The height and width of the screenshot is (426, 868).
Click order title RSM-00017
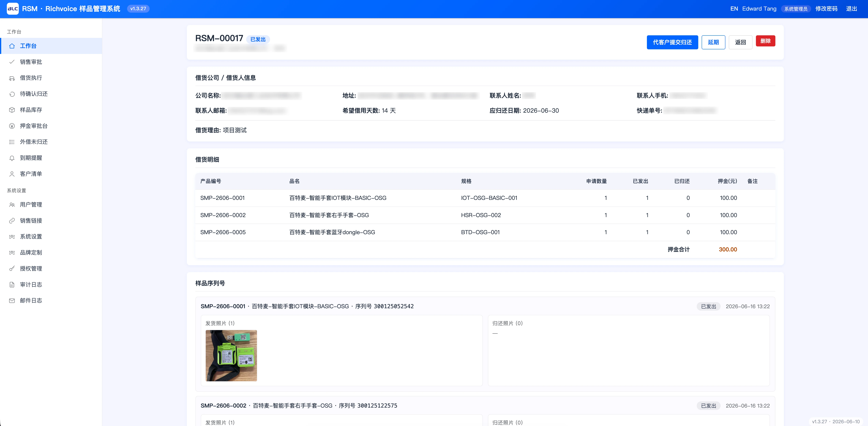click(x=219, y=38)
